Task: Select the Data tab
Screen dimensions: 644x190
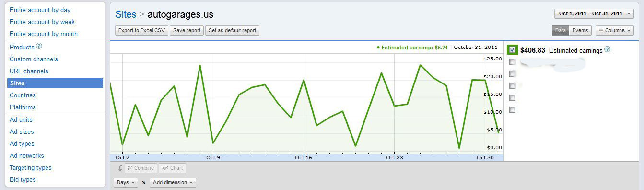Action: pos(560,30)
